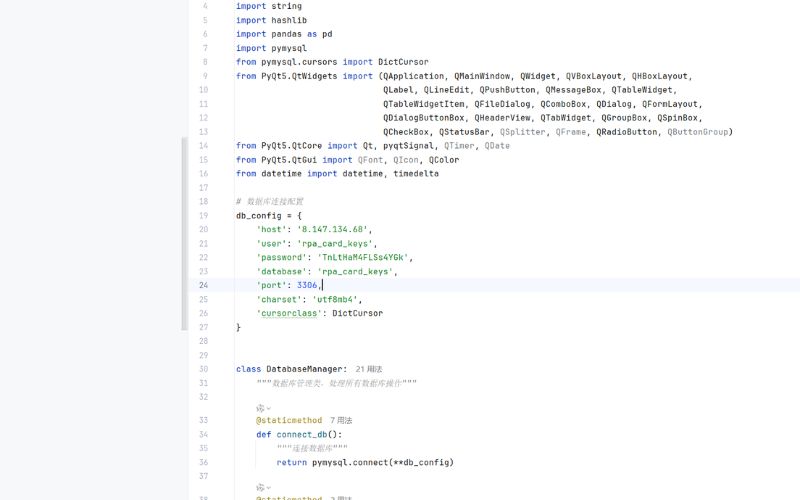Select gutter line number 30 beside class definition
This screenshot has height=500, width=800.
click(203, 369)
